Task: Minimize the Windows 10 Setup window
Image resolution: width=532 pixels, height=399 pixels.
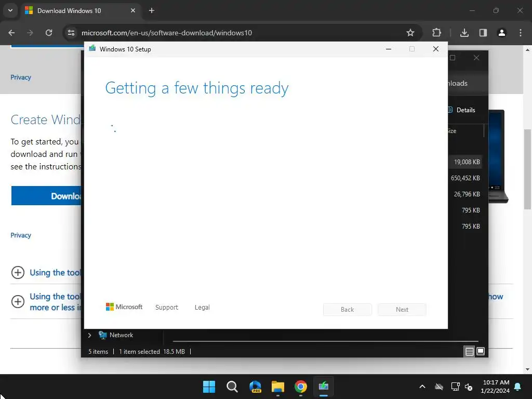Action: [389, 49]
